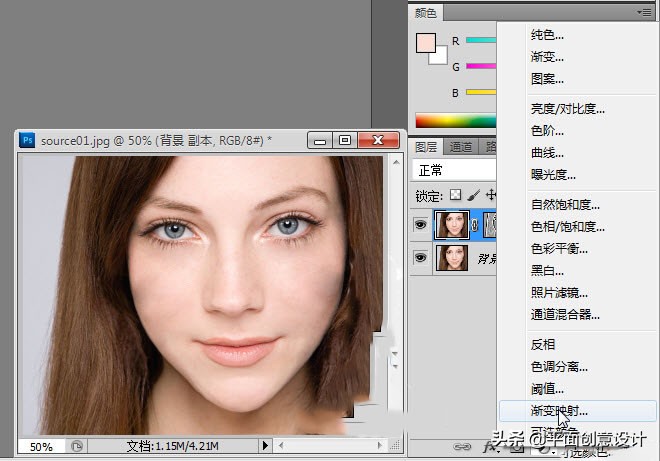Select the 图层 panel tab
Screen dimensions: 660x461
click(427, 146)
